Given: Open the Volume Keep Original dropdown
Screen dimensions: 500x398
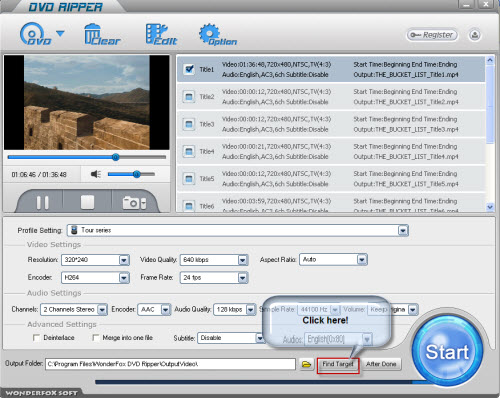Looking at the screenshot, I should (413, 310).
